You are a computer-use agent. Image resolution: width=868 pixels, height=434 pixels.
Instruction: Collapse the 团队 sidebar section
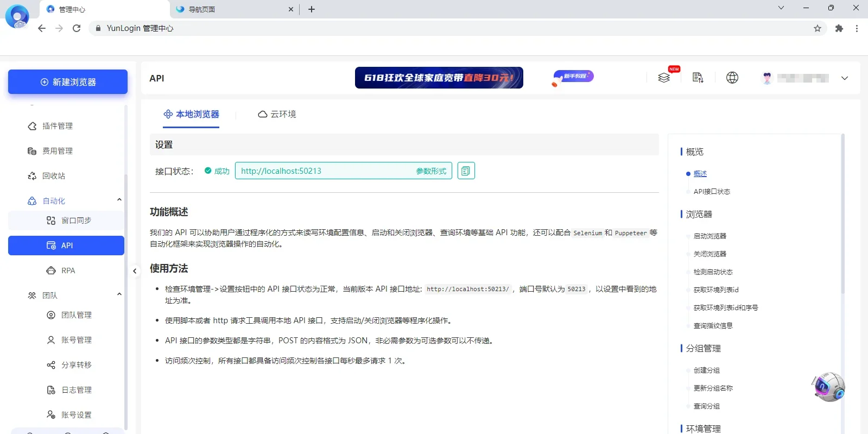point(119,295)
